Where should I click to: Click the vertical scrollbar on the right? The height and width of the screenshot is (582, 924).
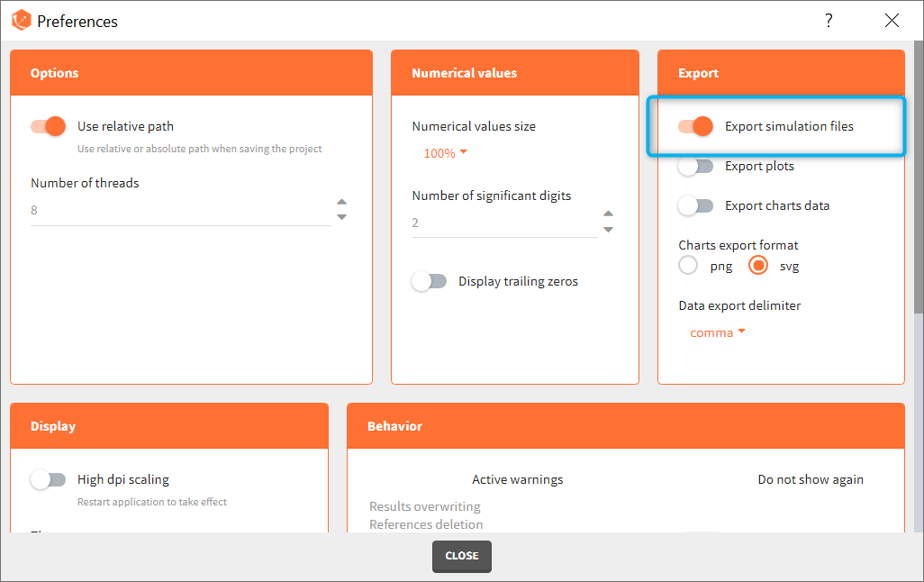point(918,180)
